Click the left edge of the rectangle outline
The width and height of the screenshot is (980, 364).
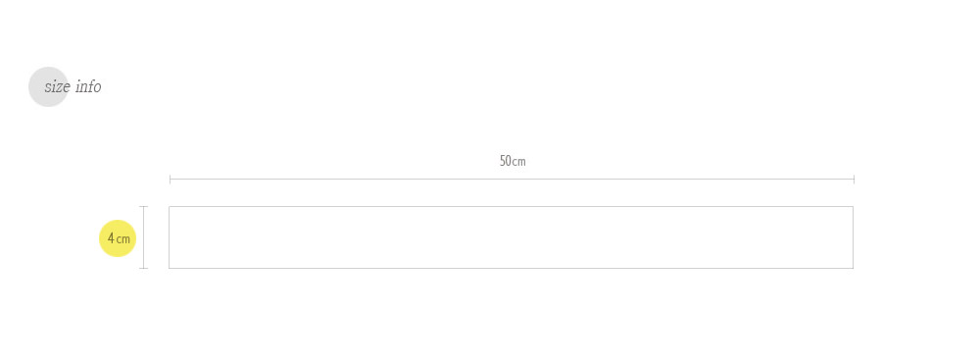170,237
